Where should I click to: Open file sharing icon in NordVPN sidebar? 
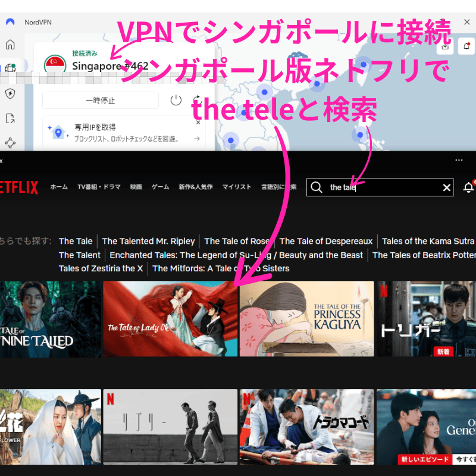[x=10, y=118]
